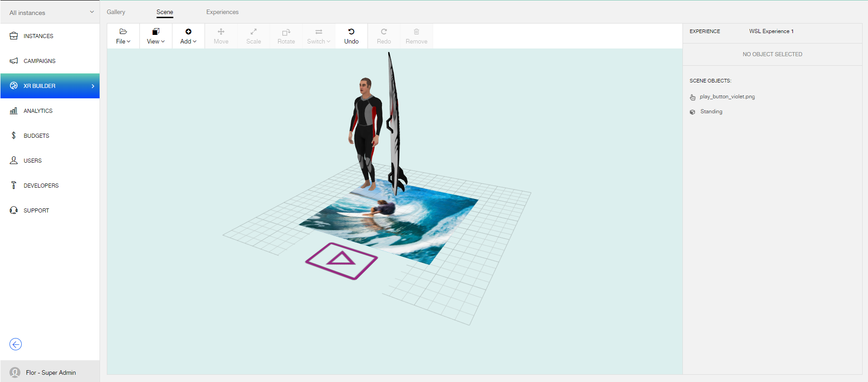
Task: Select the Move tool
Action: pos(221,36)
